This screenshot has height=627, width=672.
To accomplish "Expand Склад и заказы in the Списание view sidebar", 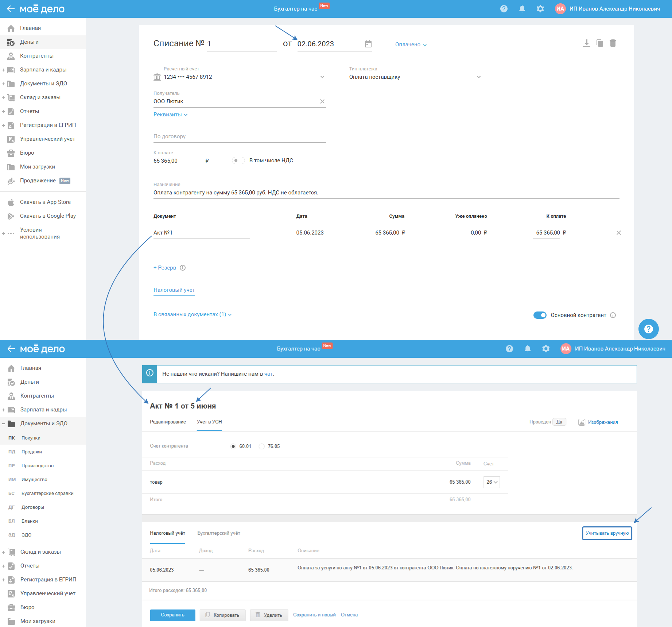I will [3, 97].
